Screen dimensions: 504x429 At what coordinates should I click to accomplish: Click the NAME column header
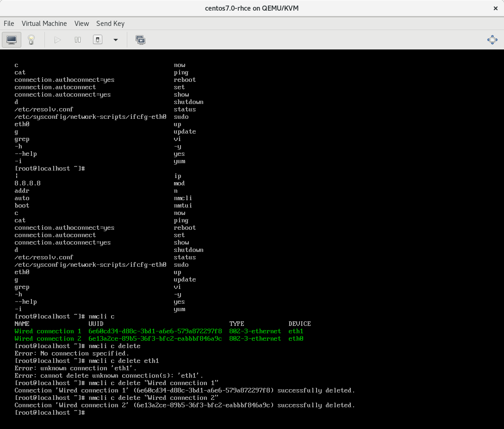pyautogui.click(x=22, y=324)
